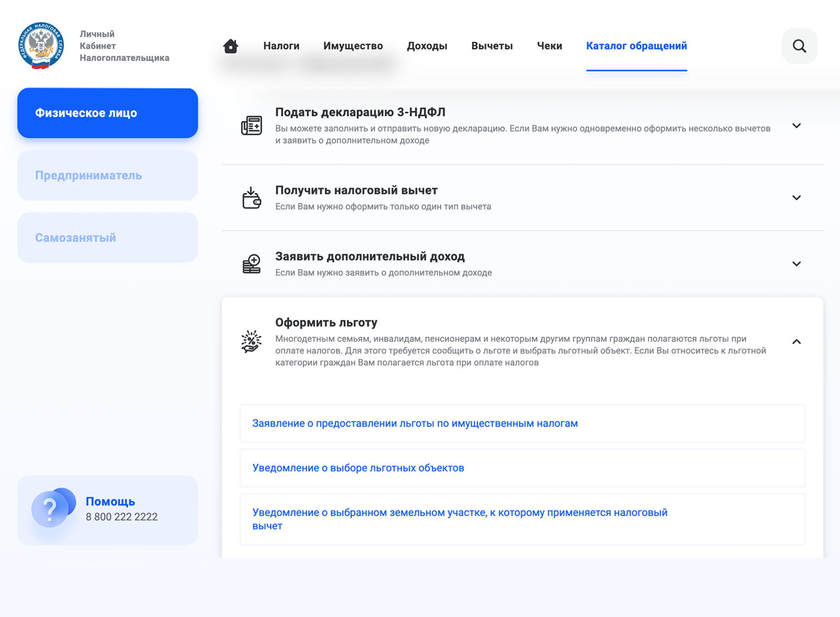Open Заявление о предоставлении льготы по имущественным налогам
Screen dimensions: 840x617
[x=523, y=424]
